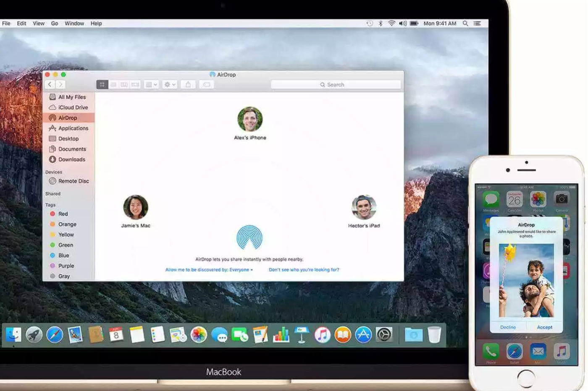Switch Finder to icon view

[102, 85]
